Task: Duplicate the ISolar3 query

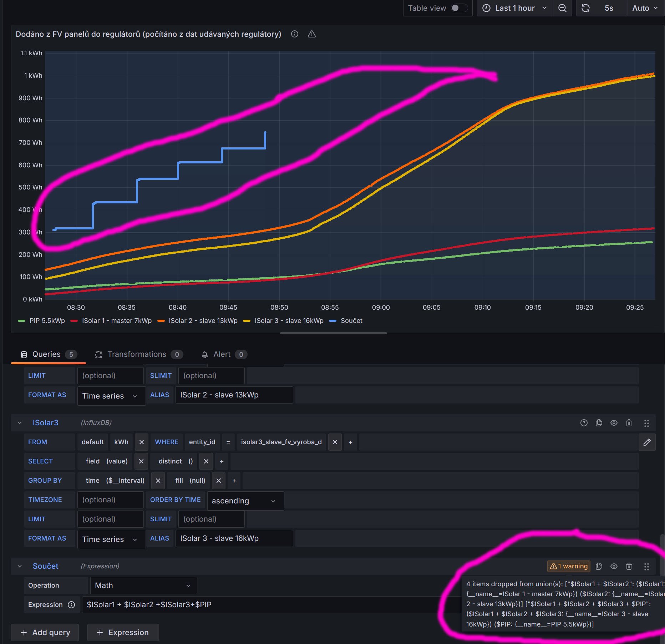Action: pyautogui.click(x=599, y=423)
